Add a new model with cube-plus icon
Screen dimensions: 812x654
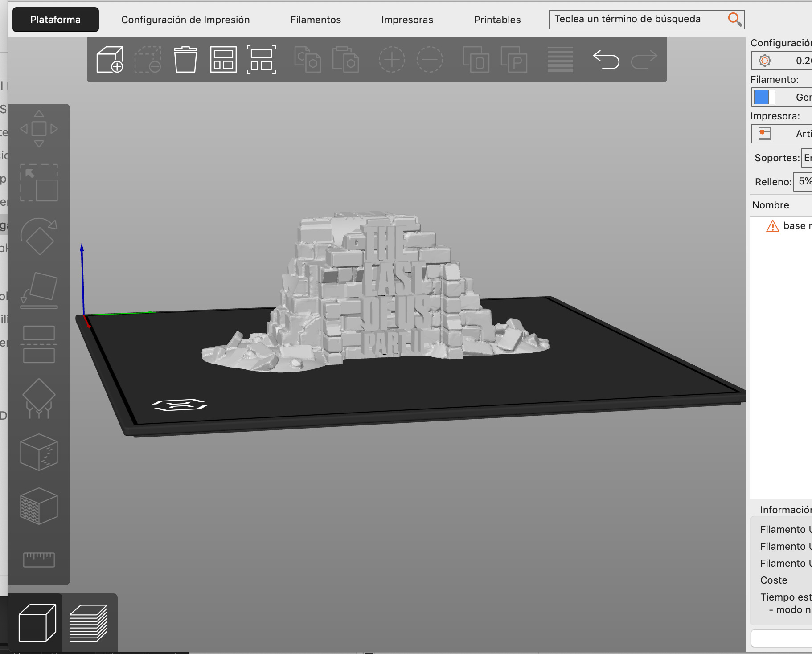[110, 59]
